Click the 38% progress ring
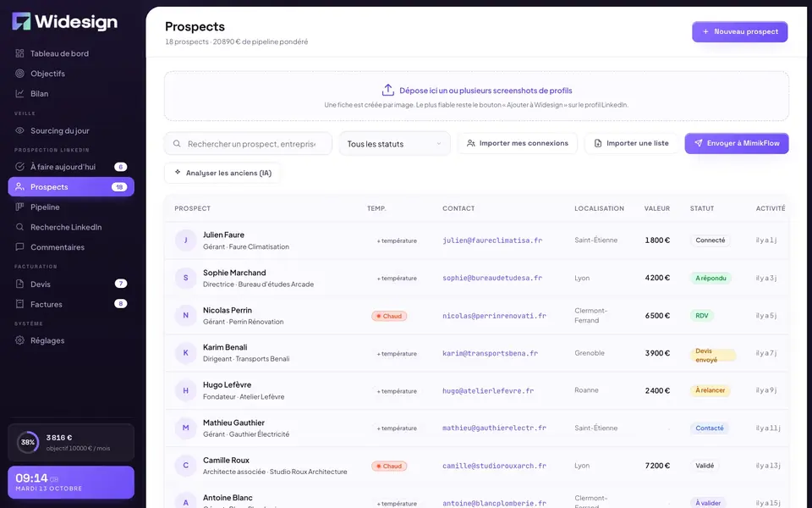The height and width of the screenshot is (508, 812). click(27, 442)
